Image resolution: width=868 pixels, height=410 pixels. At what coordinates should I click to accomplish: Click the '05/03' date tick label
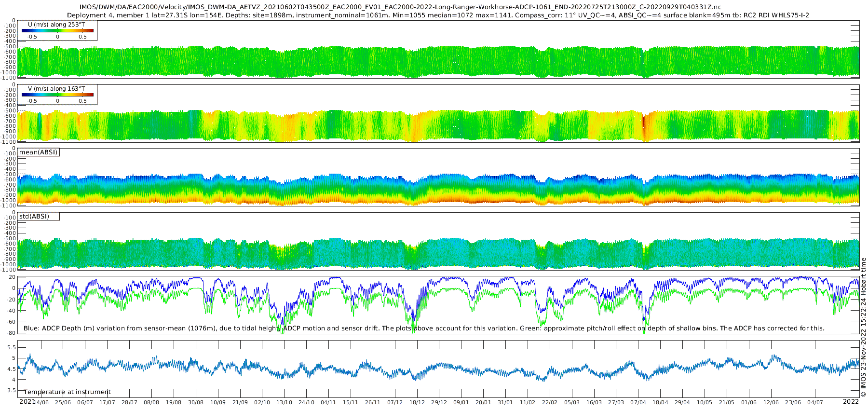[572, 402]
